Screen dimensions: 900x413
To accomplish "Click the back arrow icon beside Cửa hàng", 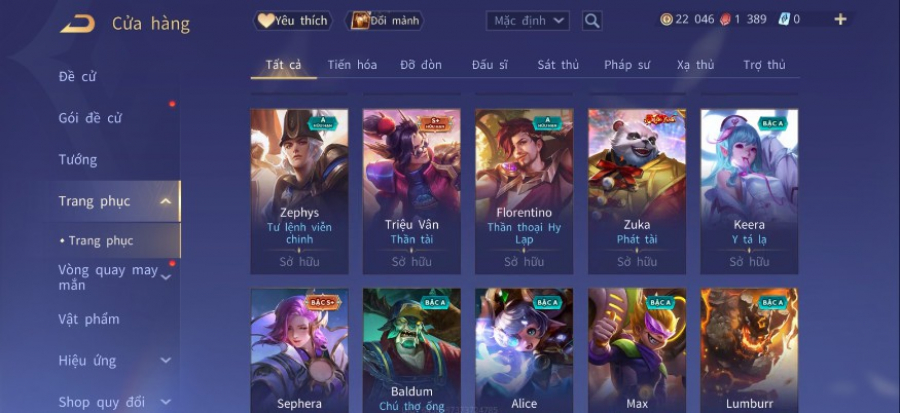I will tap(77, 24).
